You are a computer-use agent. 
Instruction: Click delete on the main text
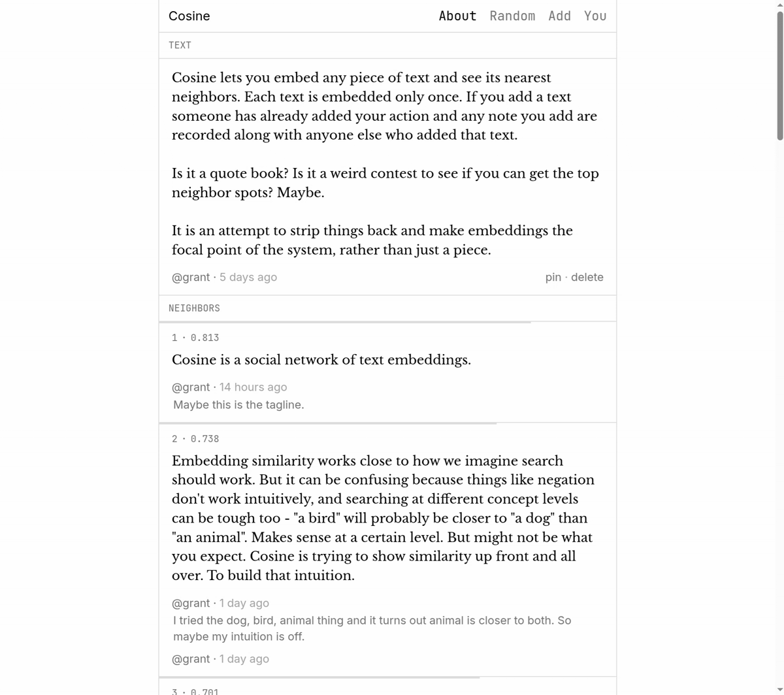click(587, 277)
